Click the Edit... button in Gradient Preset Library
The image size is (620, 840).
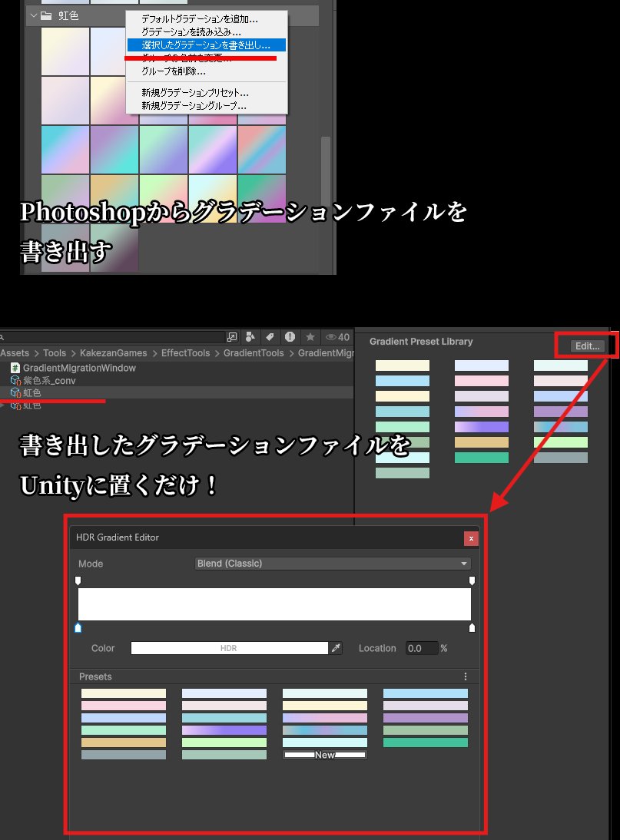pyautogui.click(x=587, y=346)
